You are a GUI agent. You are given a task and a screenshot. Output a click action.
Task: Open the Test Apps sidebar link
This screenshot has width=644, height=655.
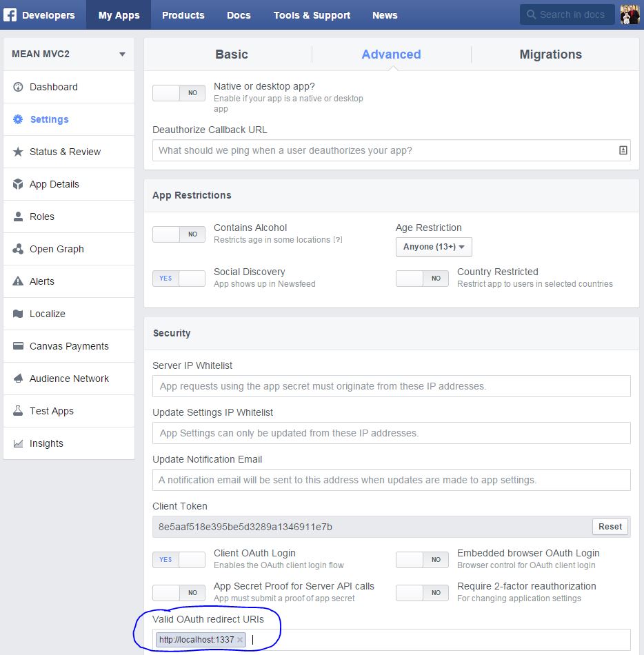[x=69, y=411]
